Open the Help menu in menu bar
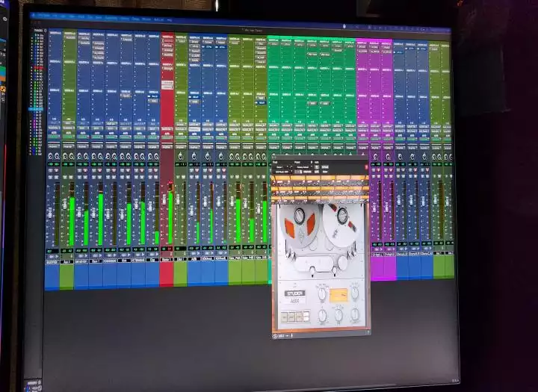This screenshot has width=538, height=392. [169, 20]
